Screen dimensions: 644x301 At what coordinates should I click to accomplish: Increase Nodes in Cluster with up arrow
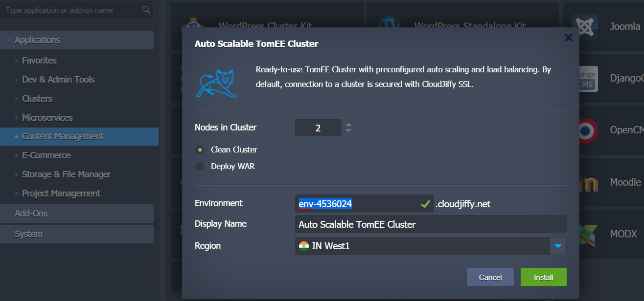tap(348, 124)
